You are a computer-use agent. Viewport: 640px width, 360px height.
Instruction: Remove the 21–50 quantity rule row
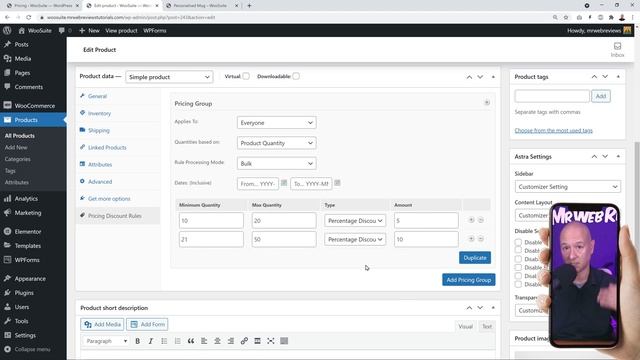pos(481,239)
